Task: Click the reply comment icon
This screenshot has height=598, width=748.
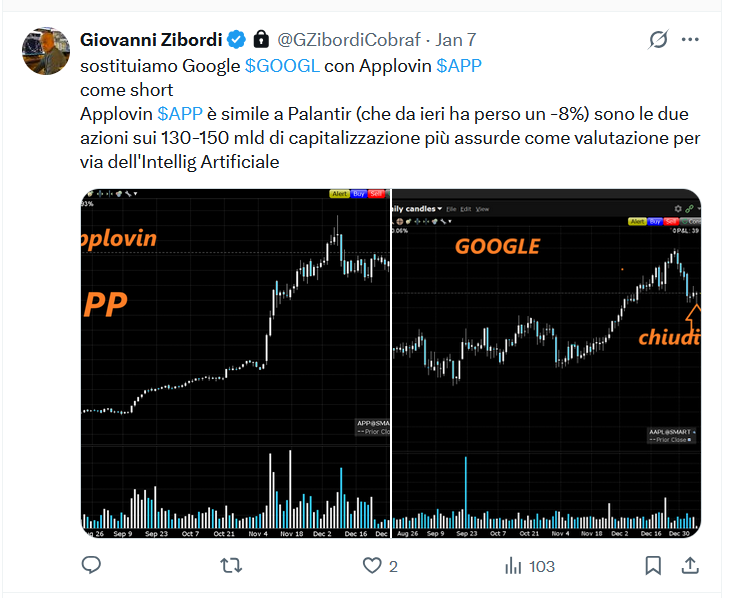Action: [91, 565]
